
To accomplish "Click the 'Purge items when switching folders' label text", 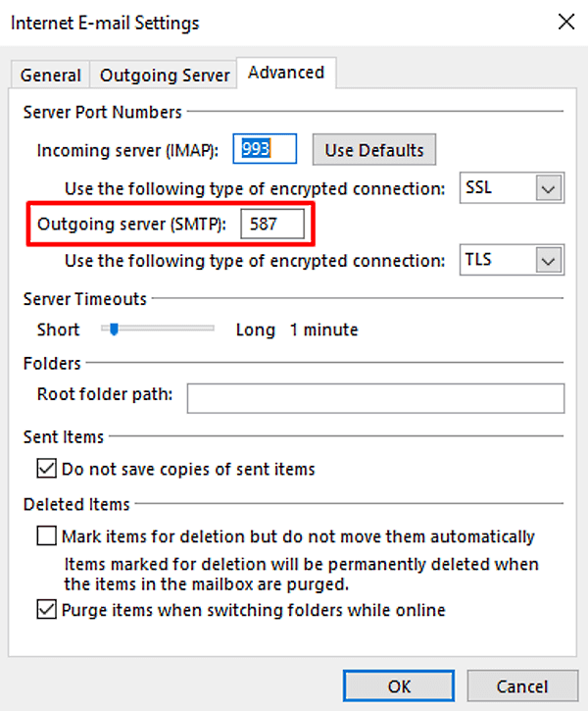I will tap(253, 610).
